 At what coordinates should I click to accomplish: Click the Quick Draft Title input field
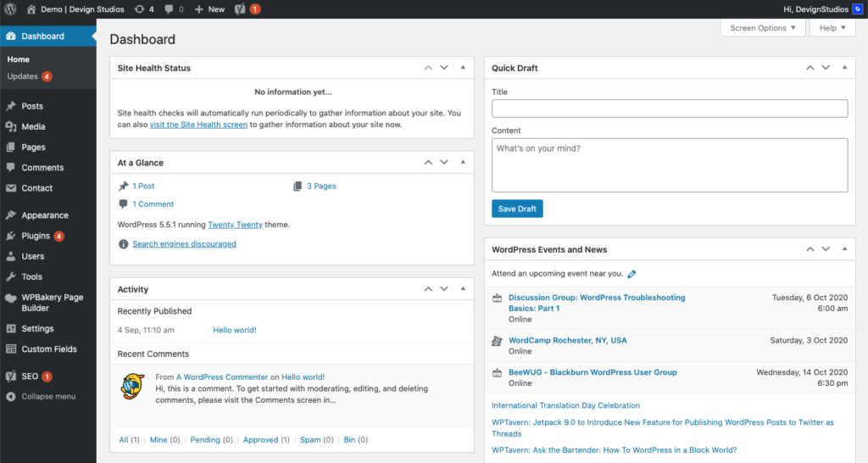tap(670, 109)
